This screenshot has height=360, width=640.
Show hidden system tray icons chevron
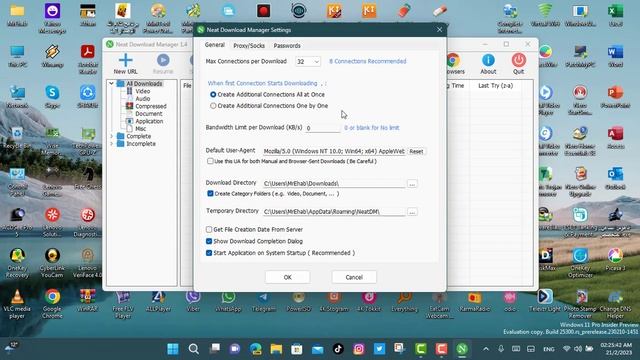[486, 349]
